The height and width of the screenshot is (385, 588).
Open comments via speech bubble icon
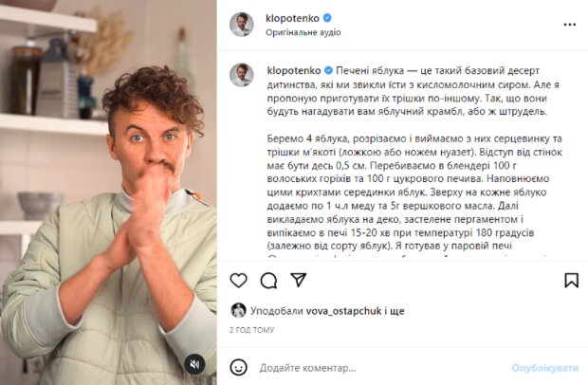tap(268, 281)
